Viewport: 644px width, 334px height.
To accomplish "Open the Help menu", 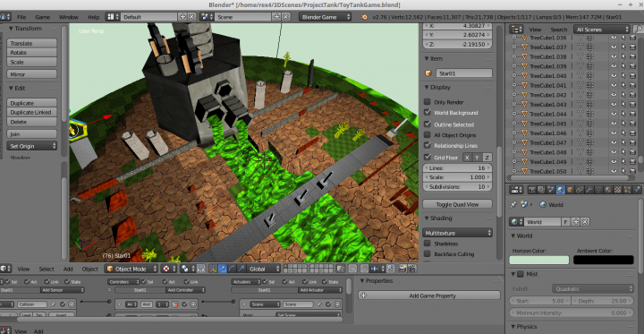I will (x=93, y=17).
